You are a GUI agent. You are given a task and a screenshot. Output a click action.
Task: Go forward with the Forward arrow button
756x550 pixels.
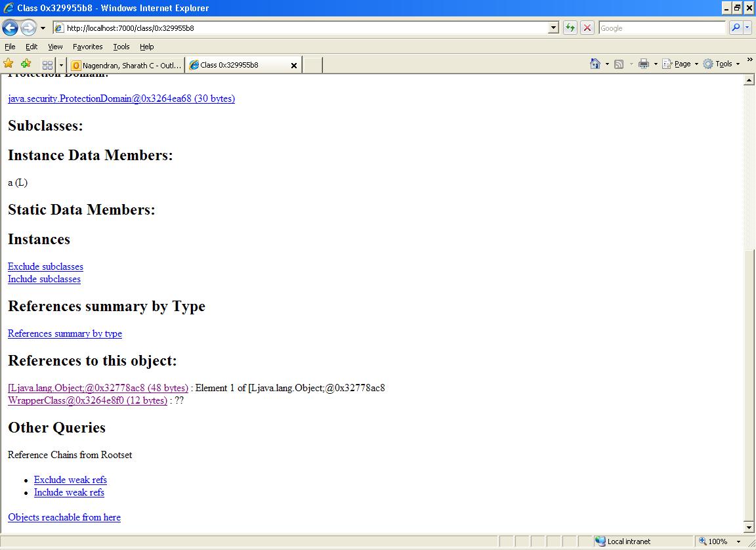click(x=28, y=28)
